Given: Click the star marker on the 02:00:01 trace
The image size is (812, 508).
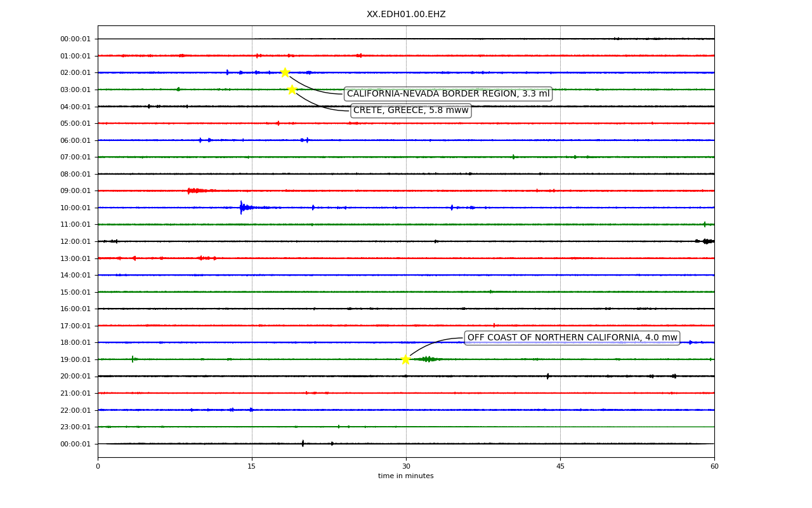Looking at the screenshot, I should pyautogui.click(x=285, y=72).
